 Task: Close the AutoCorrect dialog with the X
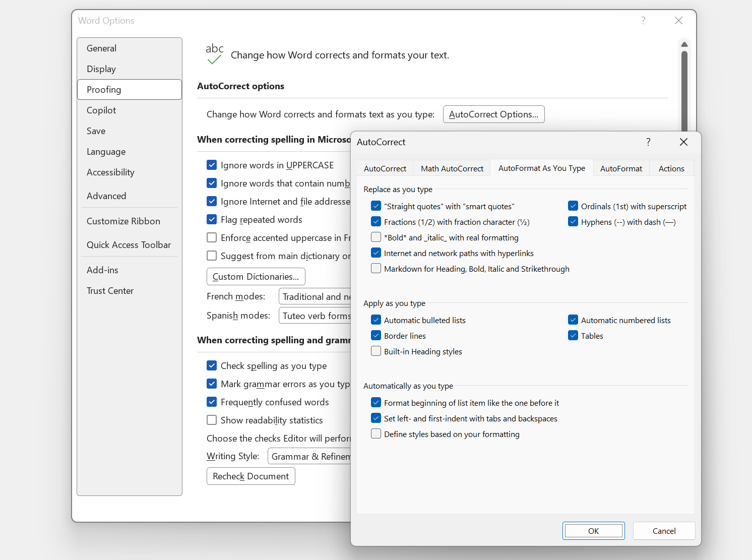coord(683,142)
